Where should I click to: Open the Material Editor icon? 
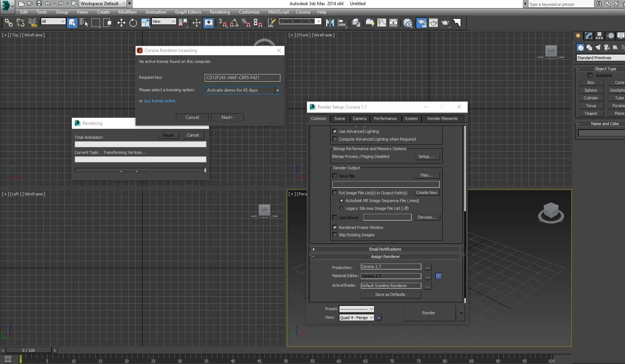click(408, 23)
